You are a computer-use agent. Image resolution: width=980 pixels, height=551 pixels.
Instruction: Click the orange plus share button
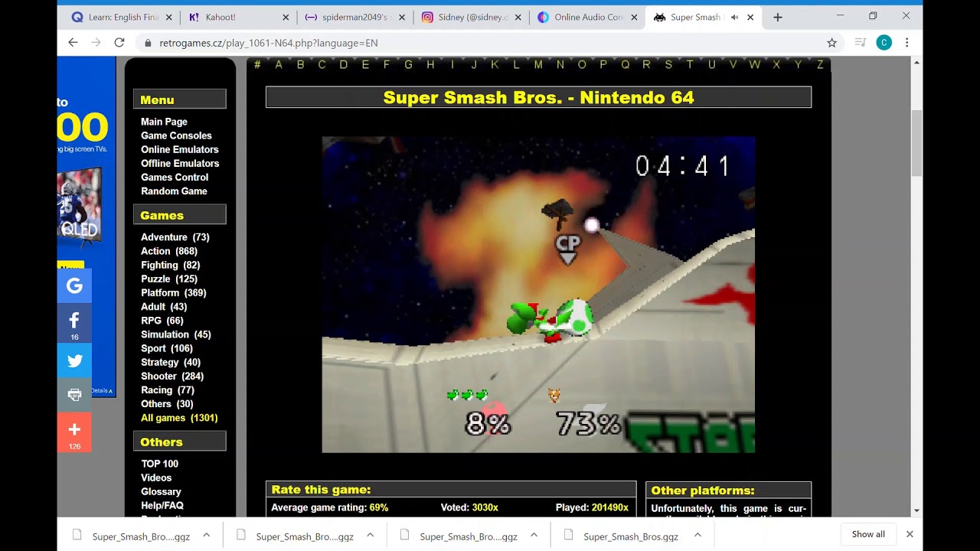74,432
